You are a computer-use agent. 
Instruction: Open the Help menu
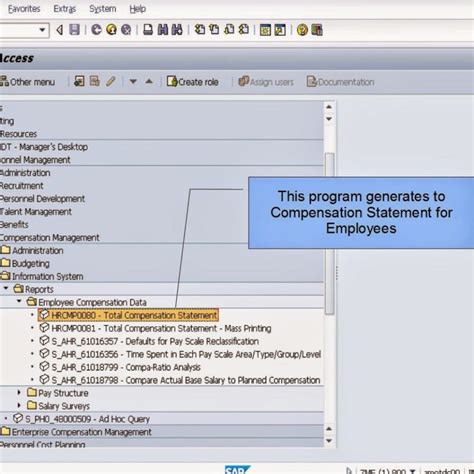coord(138,9)
